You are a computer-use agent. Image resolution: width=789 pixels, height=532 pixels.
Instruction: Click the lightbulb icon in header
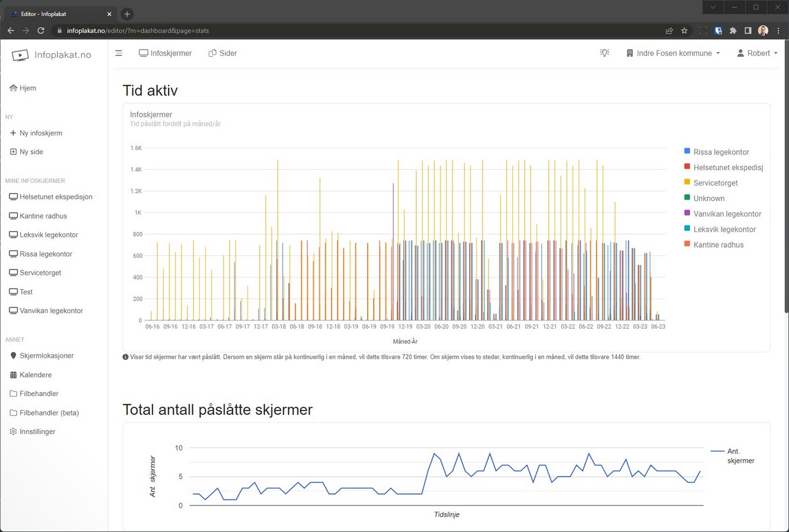(x=604, y=53)
